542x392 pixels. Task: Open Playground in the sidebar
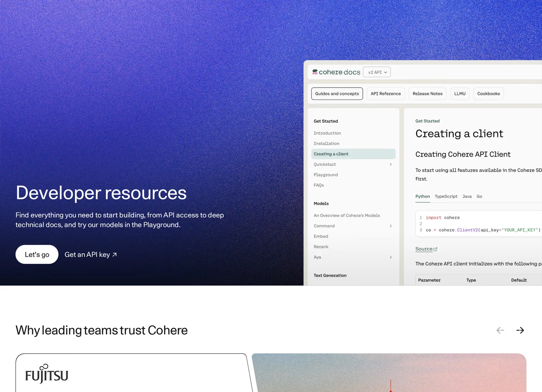tap(326, 175)
